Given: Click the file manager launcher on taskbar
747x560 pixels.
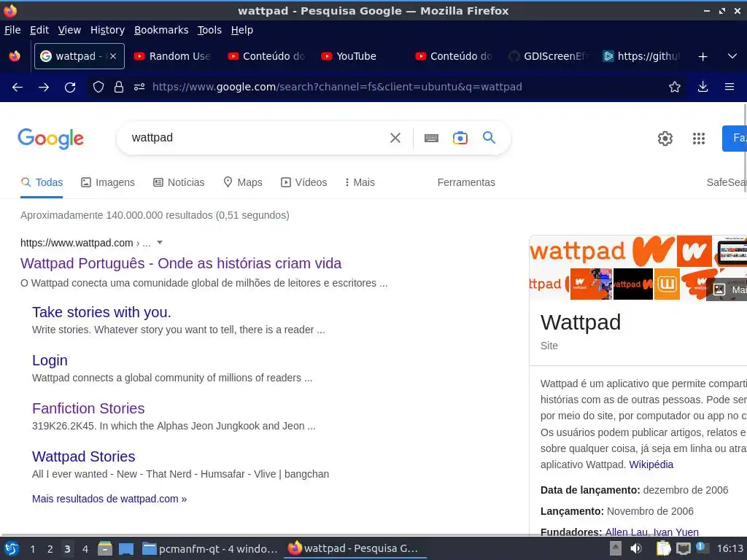Looking at the screenshot, I should coord(105,549).
